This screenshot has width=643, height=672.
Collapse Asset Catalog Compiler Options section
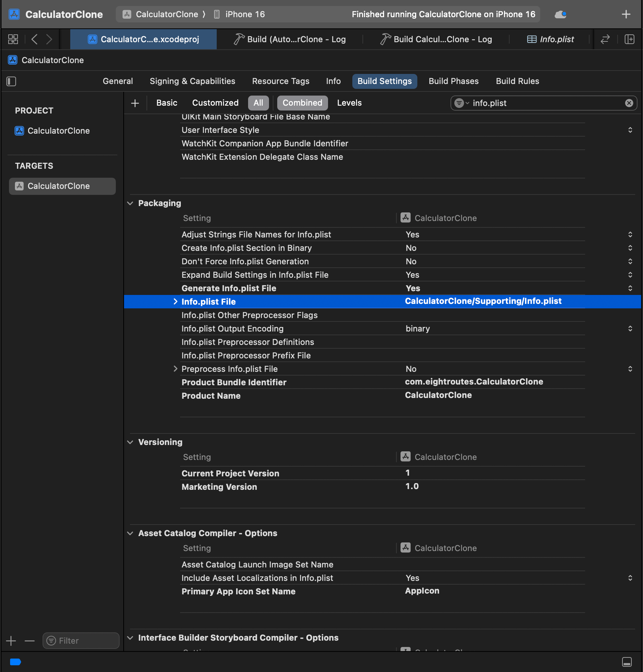point(130,533)
